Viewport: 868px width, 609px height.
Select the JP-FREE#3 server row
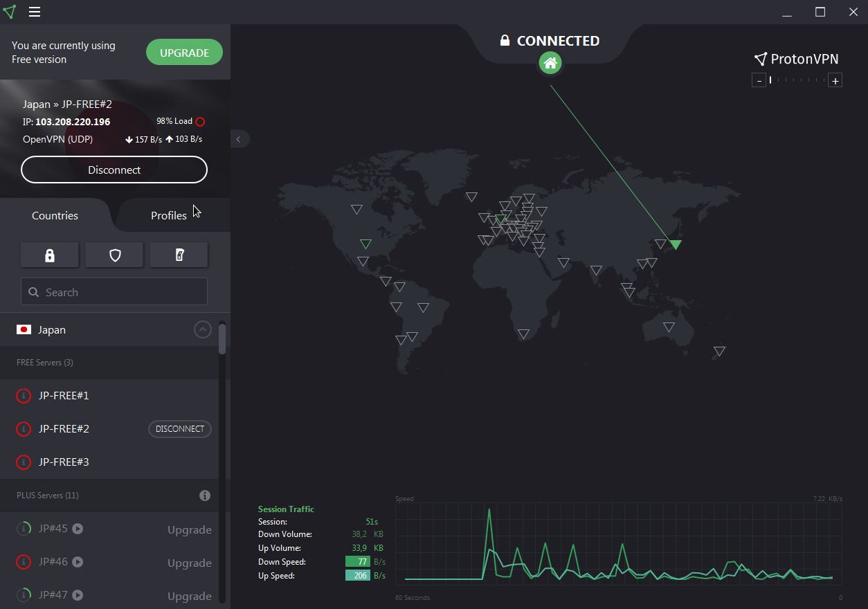click(109, 462)
